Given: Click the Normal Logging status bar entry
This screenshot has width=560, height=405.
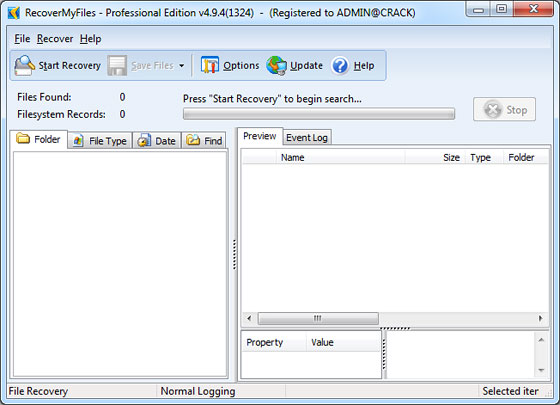Looking at the screenshot, I should [198, 391].
